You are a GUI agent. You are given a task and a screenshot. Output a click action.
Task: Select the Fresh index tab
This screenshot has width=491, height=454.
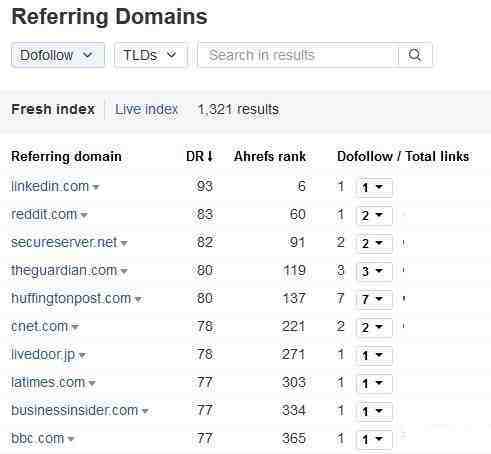(53, 109)
